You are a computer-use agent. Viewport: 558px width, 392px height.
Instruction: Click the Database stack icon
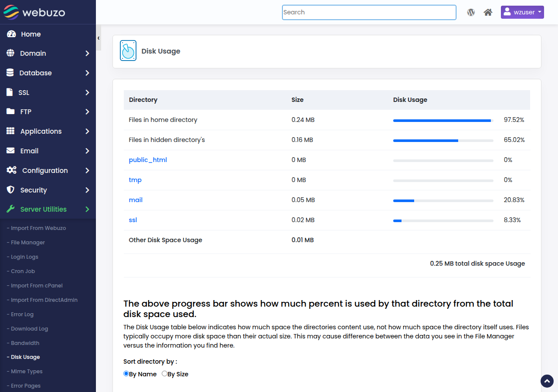(10, 73)
